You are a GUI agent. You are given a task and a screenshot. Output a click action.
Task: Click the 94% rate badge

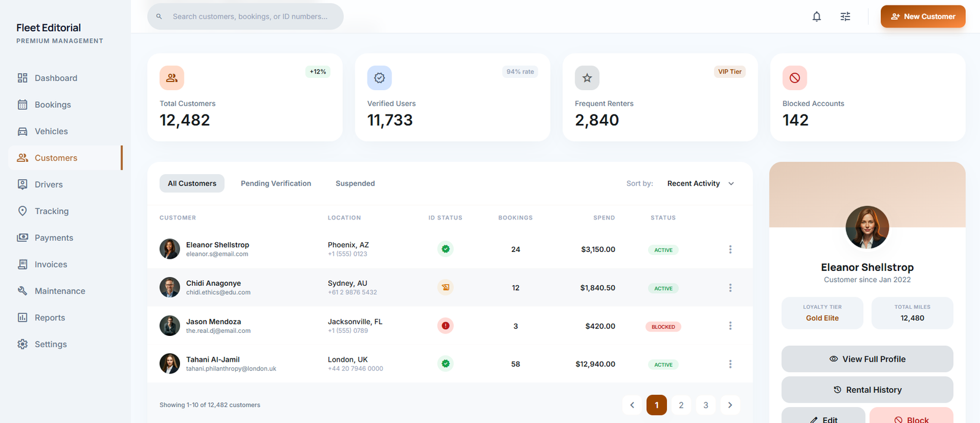point(520,72)
